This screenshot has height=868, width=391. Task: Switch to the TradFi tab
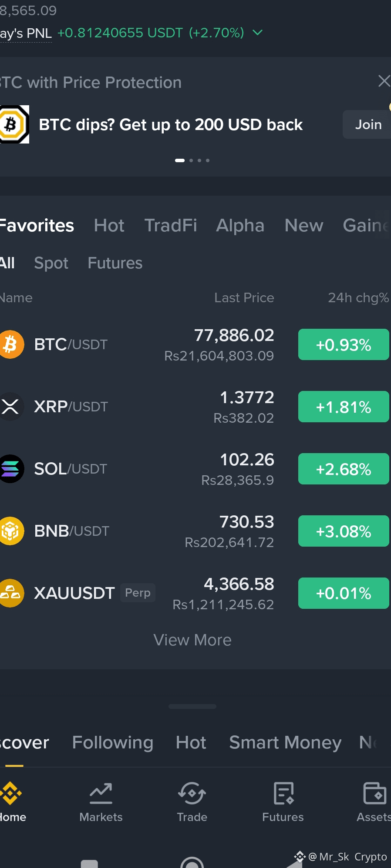tap(171, 225)
